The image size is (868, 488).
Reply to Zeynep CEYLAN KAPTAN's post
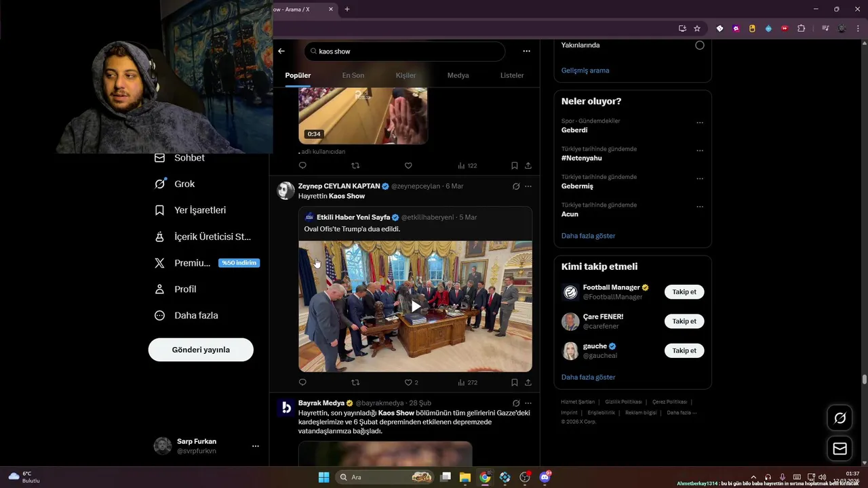[x=302, y=382]
